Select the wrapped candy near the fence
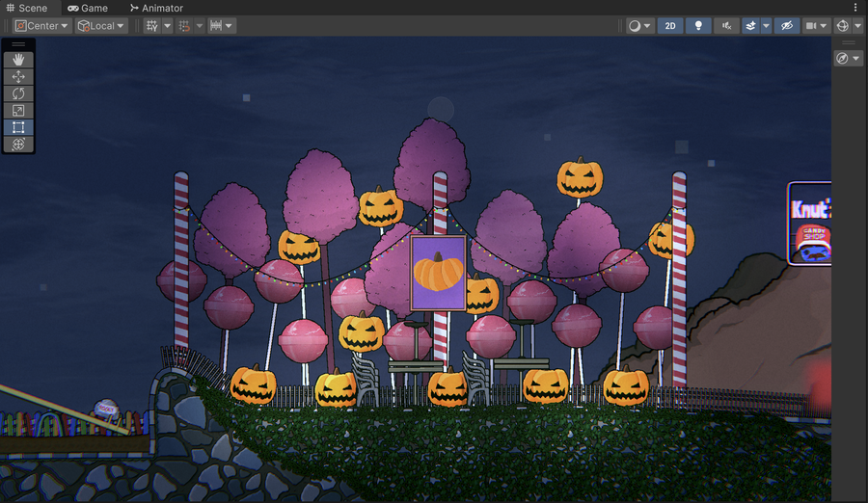 point(106,409)
